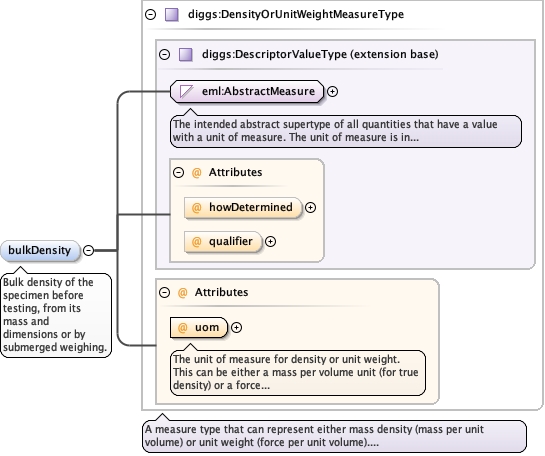
Task: Collapse diggs:DescriptorValueType extension base section
Action: tap(164, 54)
